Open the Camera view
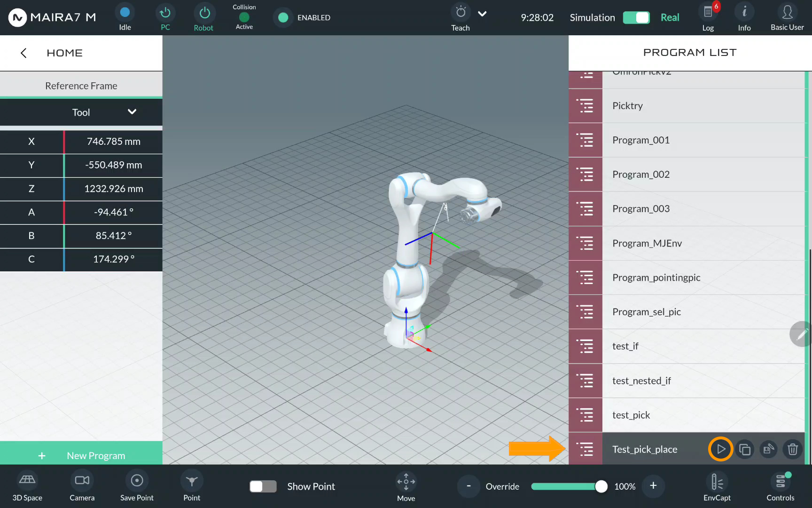The image size is (812, 508). (x=82, y=487)
